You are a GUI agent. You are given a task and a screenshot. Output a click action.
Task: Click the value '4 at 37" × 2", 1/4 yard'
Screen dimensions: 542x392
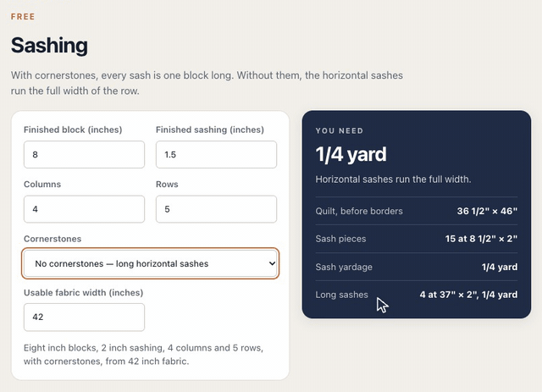[468, 295]
